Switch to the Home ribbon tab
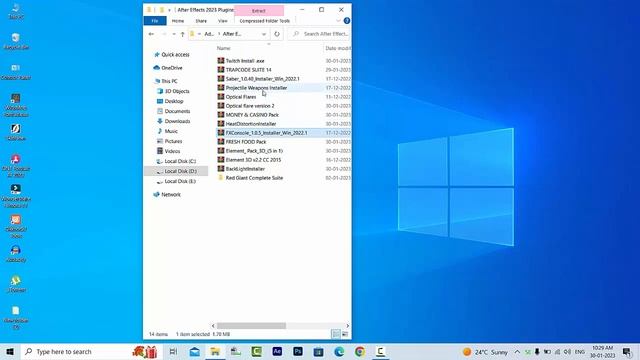This screenshot has height=360, width=640. 178,21
